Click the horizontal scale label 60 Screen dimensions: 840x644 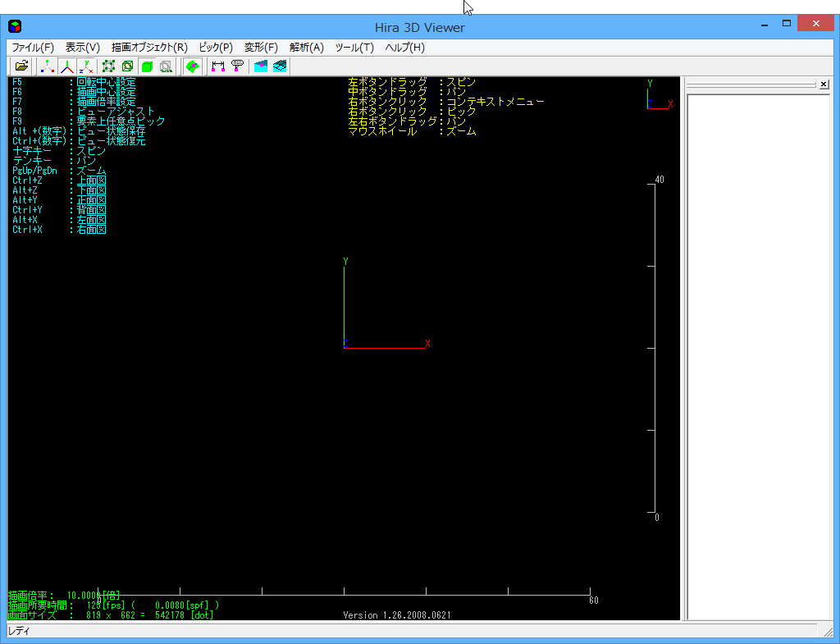594,601
